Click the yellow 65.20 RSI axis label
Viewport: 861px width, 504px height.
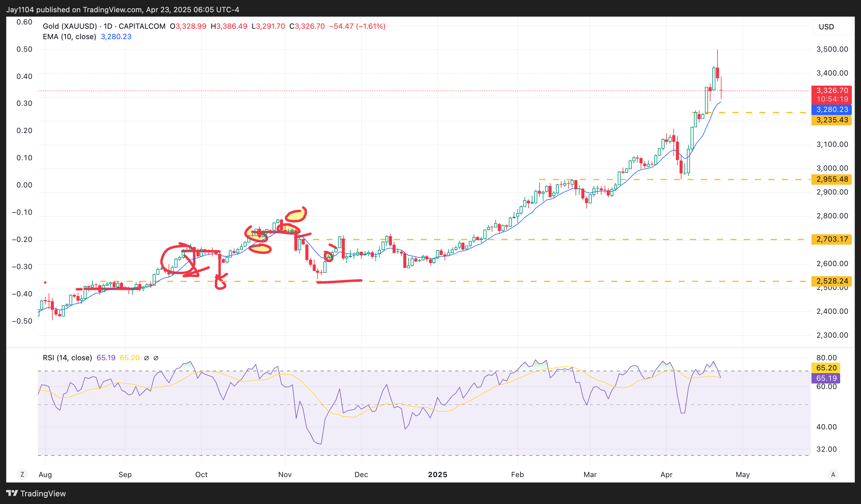826,368
